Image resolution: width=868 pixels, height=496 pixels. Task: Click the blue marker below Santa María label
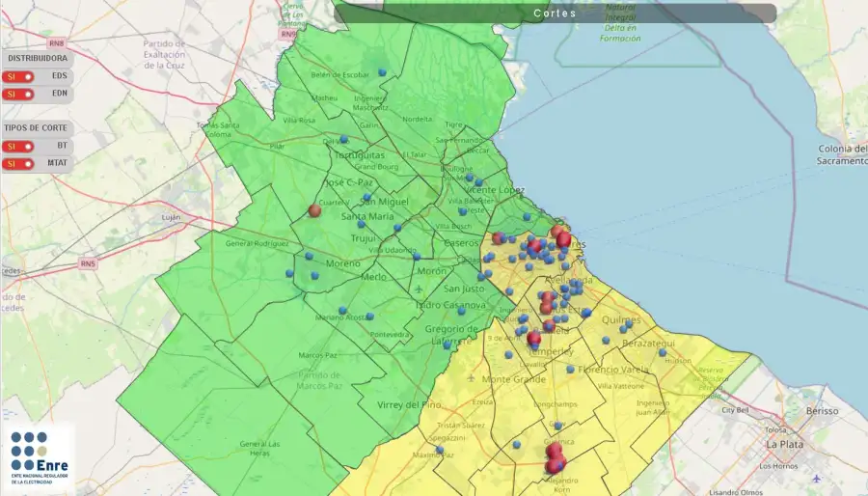coord(361,224)
